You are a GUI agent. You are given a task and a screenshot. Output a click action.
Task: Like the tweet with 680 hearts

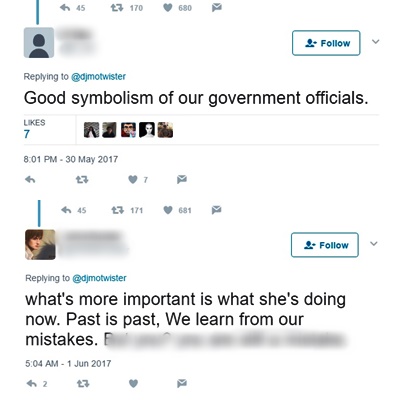168,7
